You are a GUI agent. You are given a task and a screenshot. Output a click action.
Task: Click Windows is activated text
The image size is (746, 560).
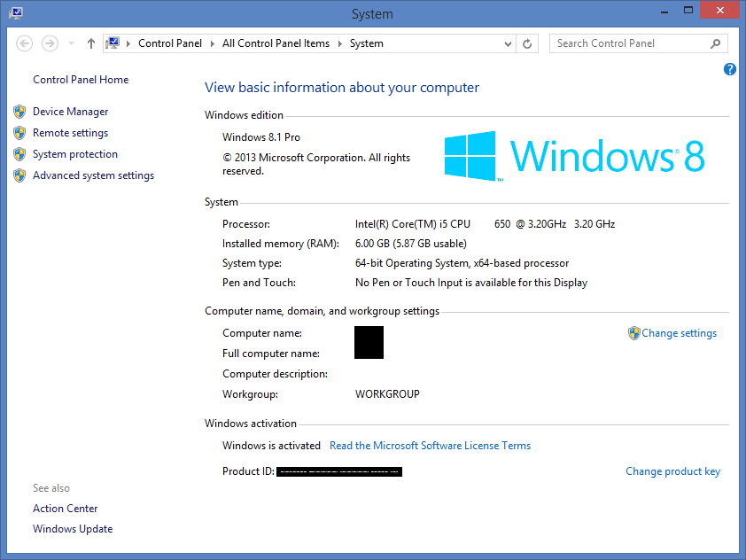[271, 446]
